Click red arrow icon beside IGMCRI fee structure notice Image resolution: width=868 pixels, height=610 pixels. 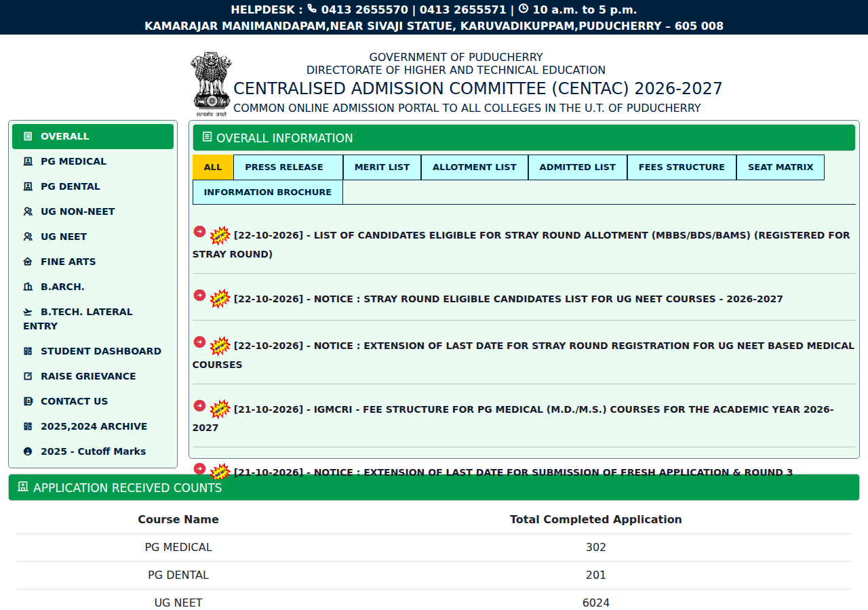[199, 405]
